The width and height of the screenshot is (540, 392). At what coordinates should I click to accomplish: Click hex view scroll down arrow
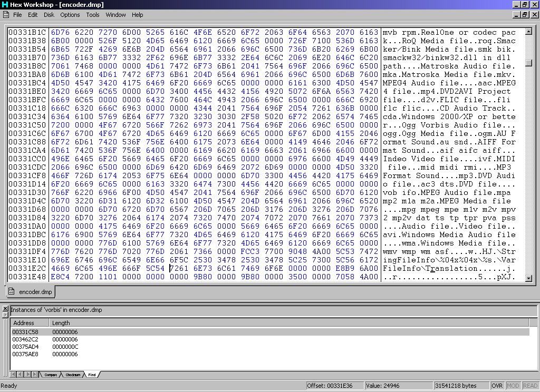tap(528, 278)
